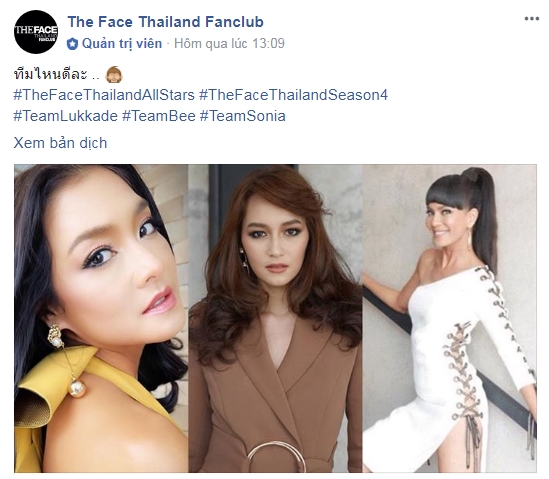The image size is (549, 479).
Task: Open hashtag #TeamSonia
Action: pos(243,116)
